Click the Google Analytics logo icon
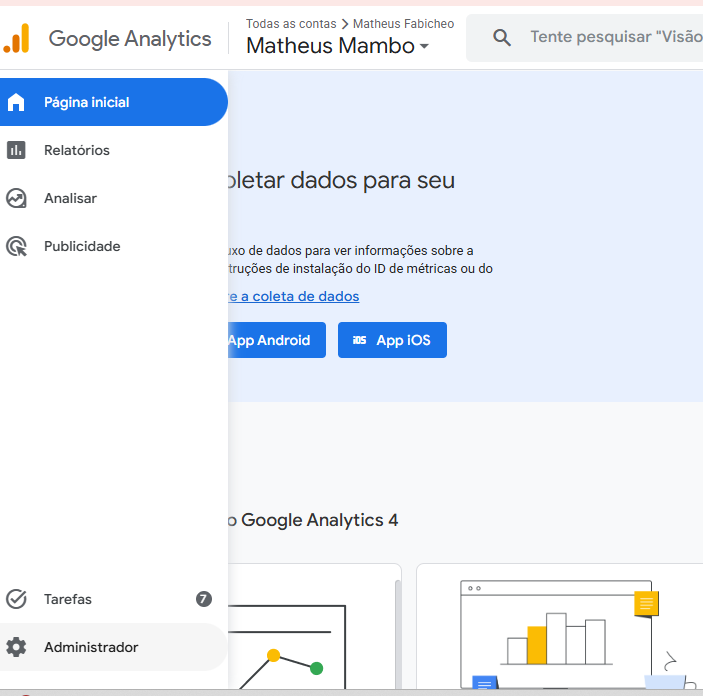This screenshot has height=696, width=703. click(16, 39)
